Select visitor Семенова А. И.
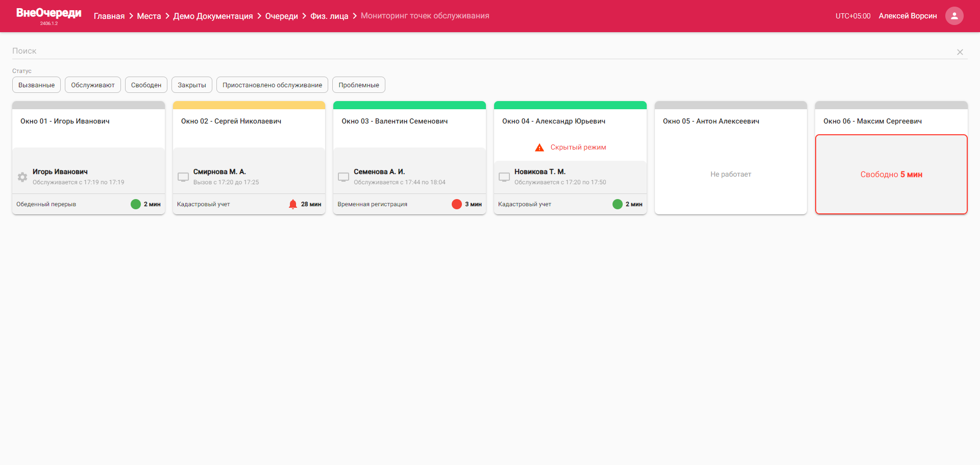Image resolution: width=980 pixels, height=465 pixels. point(379,172)
